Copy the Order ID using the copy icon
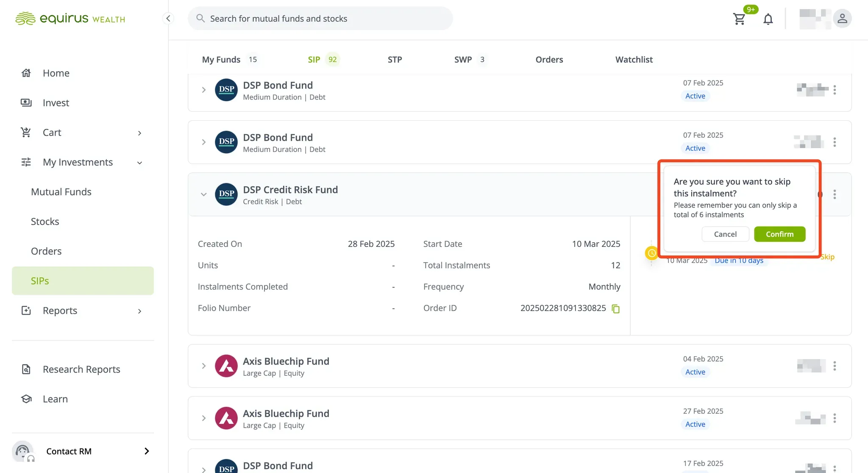Image resolution: width=868 pixels, height=473 pixels. point(616,309)
